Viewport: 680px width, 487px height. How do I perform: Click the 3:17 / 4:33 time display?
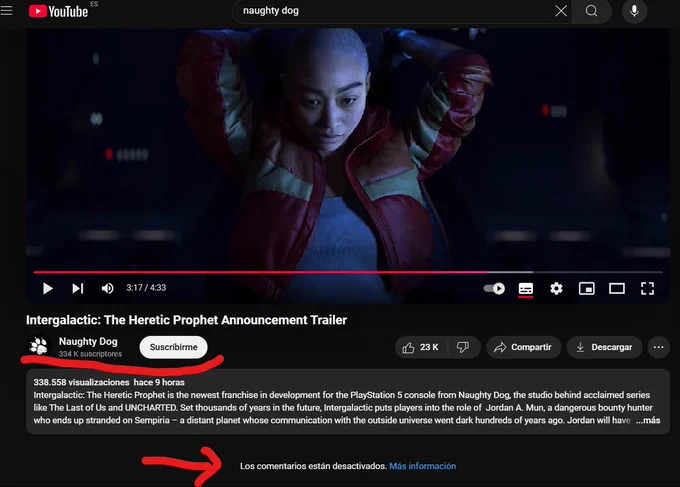click(x=146, y=288)
